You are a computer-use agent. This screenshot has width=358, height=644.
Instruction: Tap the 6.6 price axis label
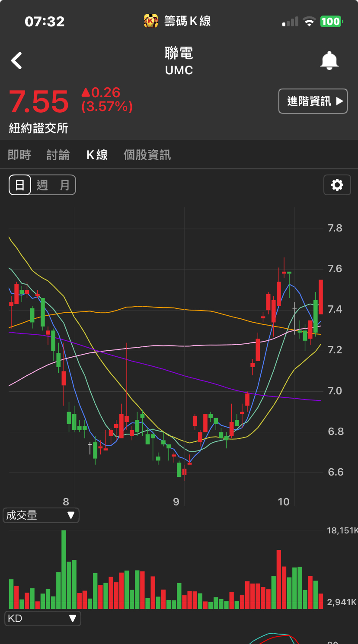[x=335, y=472]
